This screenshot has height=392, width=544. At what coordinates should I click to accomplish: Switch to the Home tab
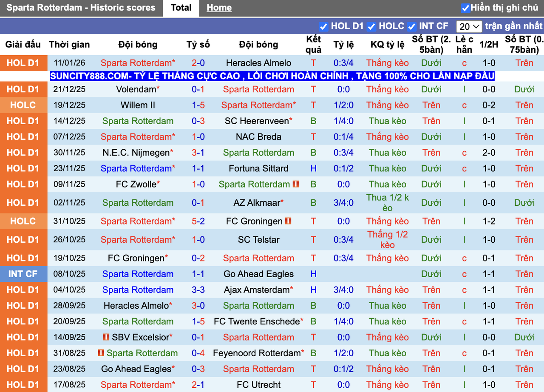pos(219,7)
